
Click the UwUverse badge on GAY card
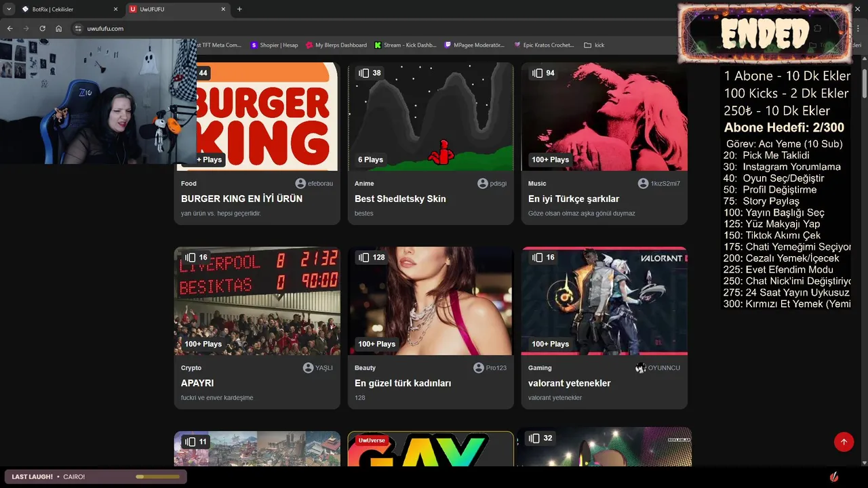click(x=371, y=441)
